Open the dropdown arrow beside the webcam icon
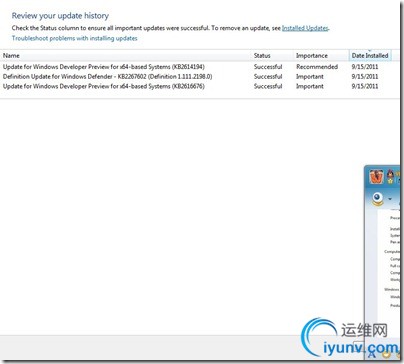This screenshot has width=404, height=364. coord(390,199)
